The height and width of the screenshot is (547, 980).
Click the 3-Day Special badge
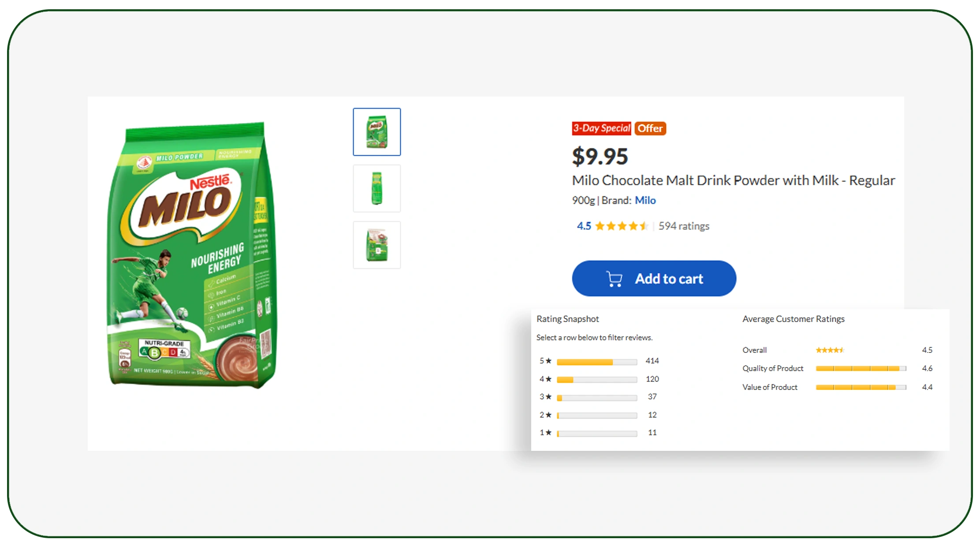coord(601,128)
